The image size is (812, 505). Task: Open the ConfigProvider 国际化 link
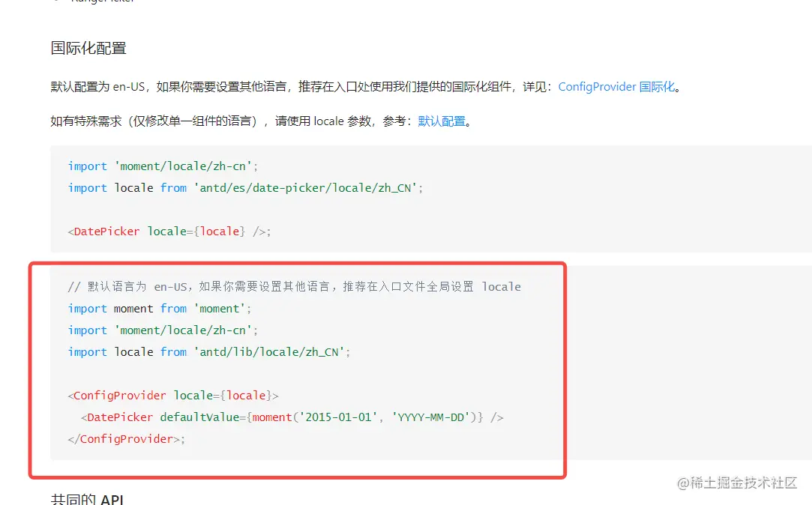point(617,86)
